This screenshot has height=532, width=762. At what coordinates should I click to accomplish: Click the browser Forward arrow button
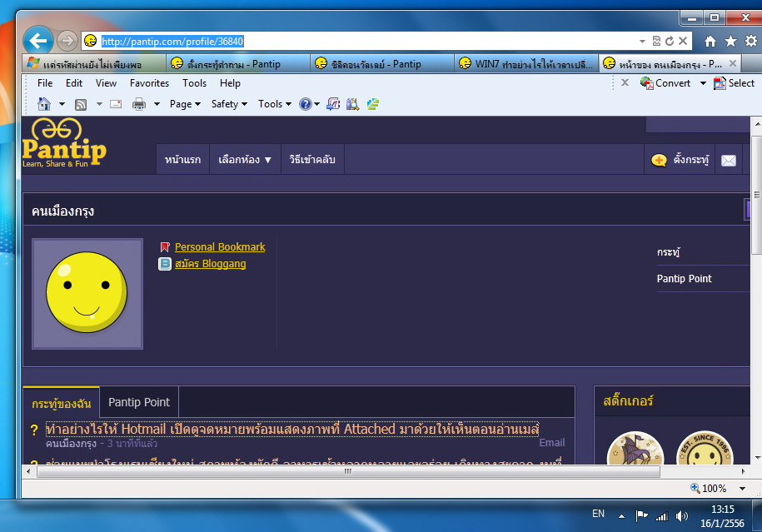(x=67, y=41)
